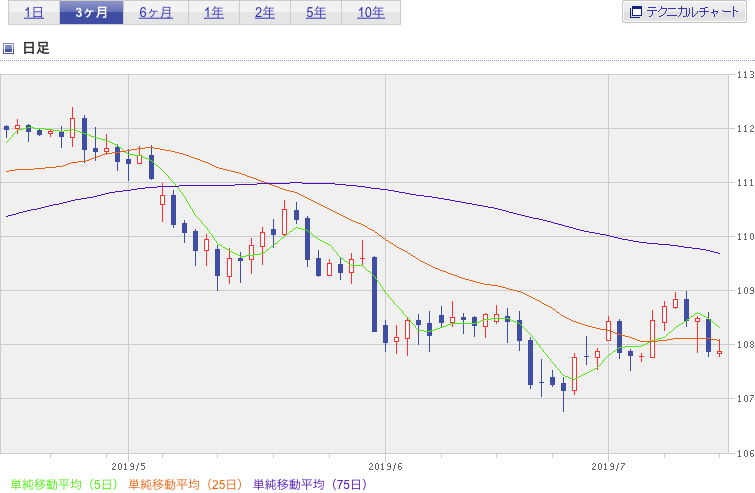Select the 5年 chart range

[x=316, y=13]
